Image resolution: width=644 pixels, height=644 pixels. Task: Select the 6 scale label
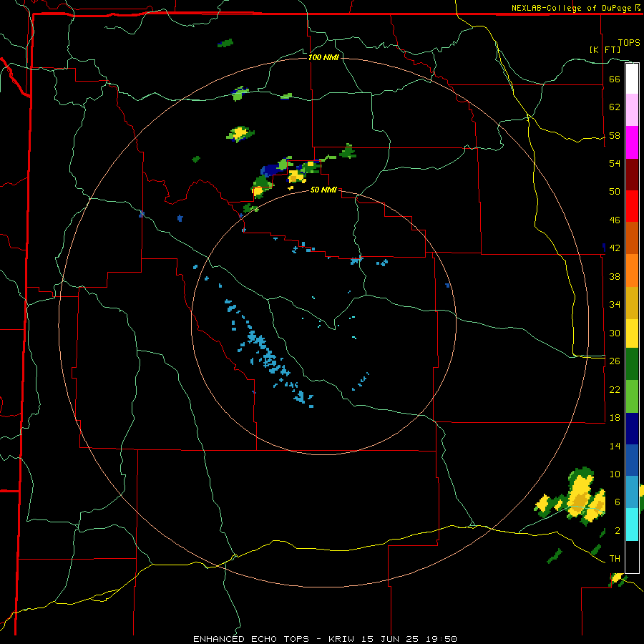coord(618,502)
